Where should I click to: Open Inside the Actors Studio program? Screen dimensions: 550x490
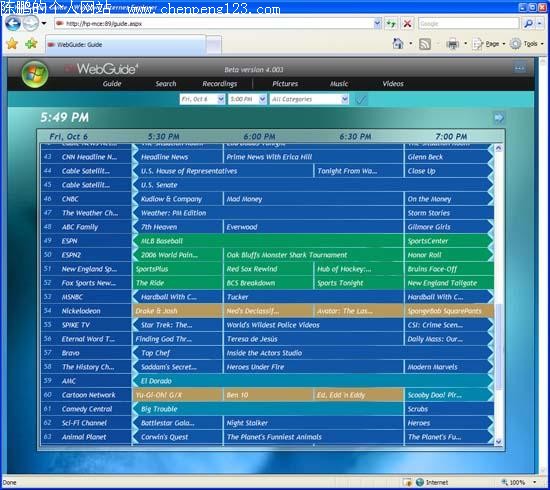(x=358, y=353)
